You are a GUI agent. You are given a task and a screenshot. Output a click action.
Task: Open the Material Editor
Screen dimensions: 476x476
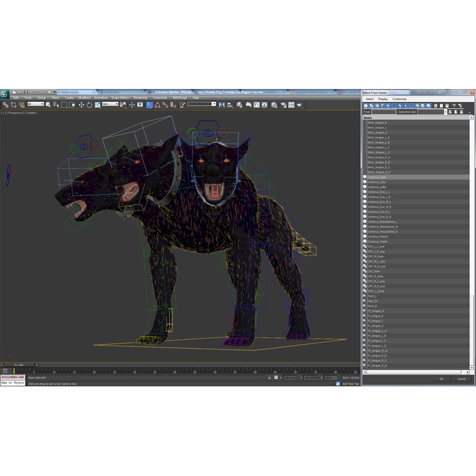click(x=274, y=105)
